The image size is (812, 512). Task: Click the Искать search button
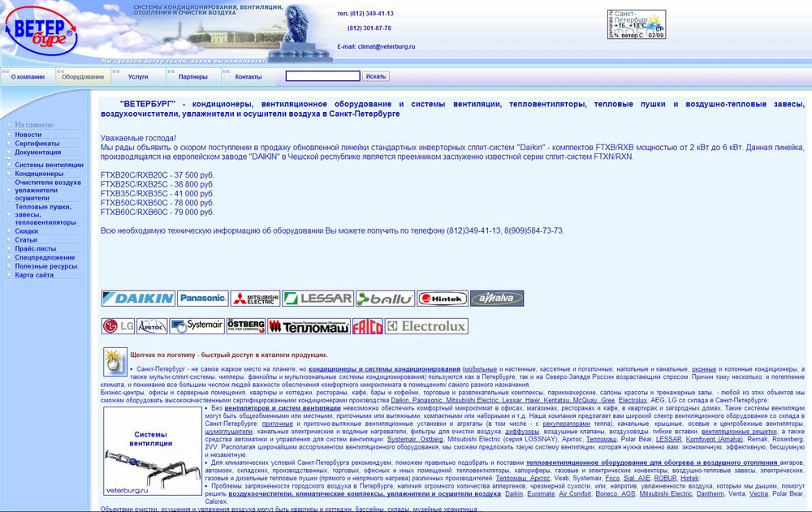pyautogui.click(x=375, y=76)
